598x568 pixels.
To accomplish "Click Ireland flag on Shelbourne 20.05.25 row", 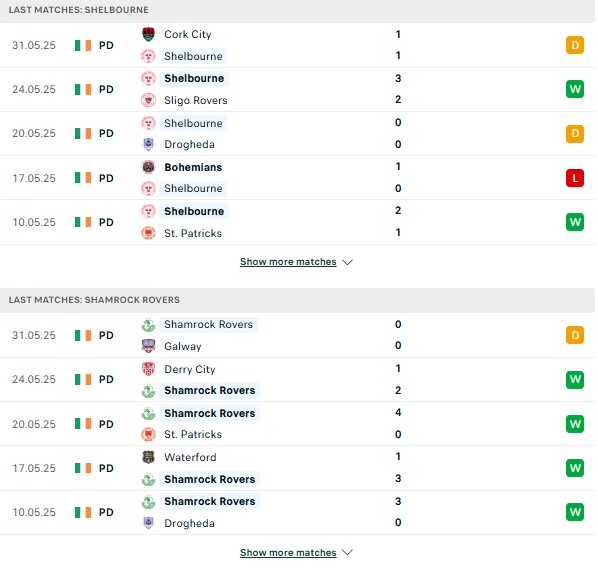I will [83, 134].
